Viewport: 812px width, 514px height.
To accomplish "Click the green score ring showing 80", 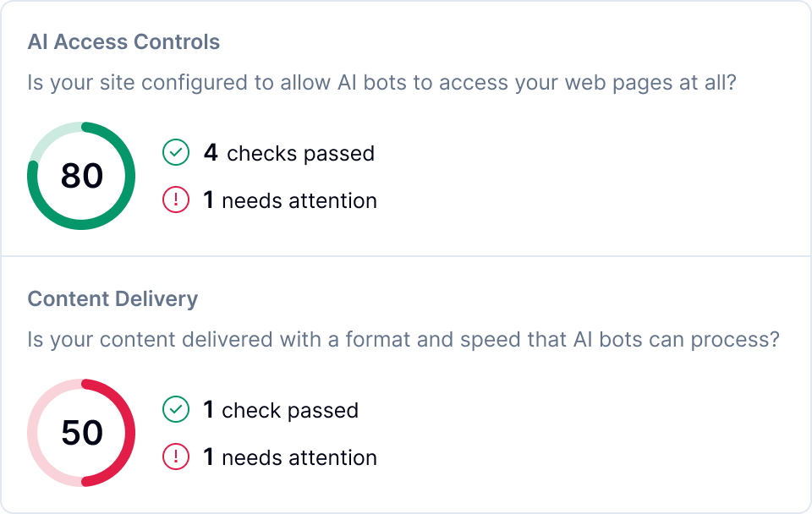I will (81, 176).
